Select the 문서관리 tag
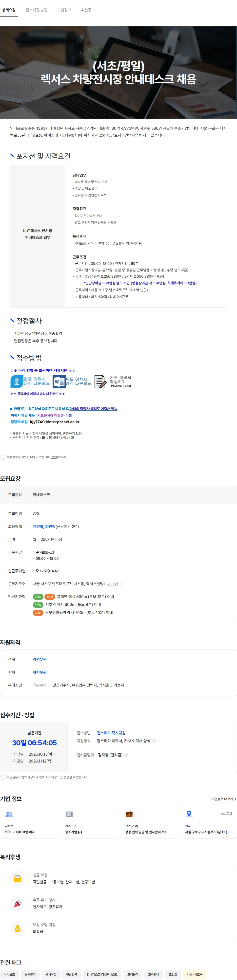 coord(30,974)
